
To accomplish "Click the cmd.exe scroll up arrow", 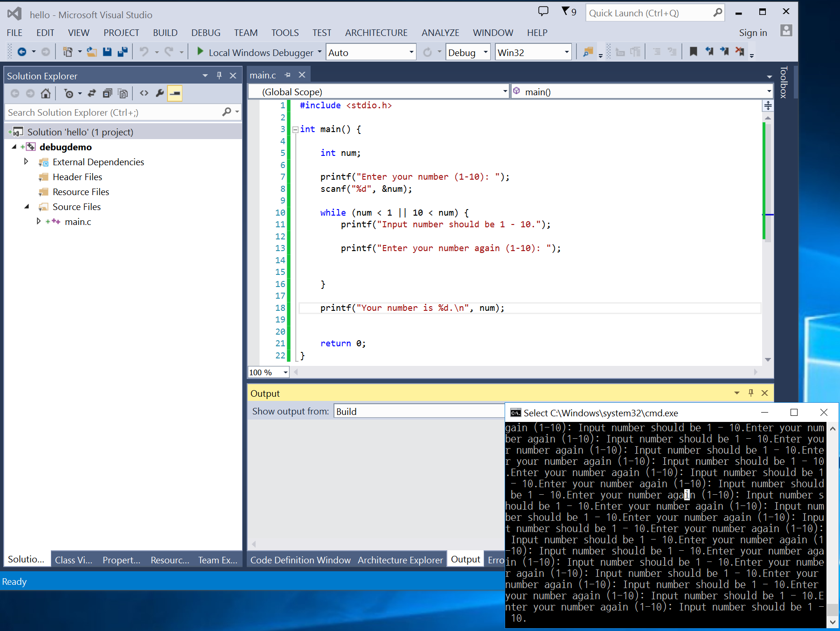I will coord(833,428).
